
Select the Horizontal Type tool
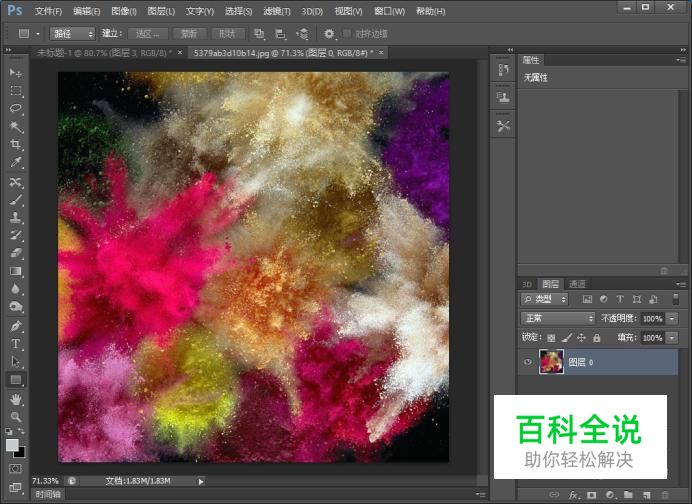[15, 343]
